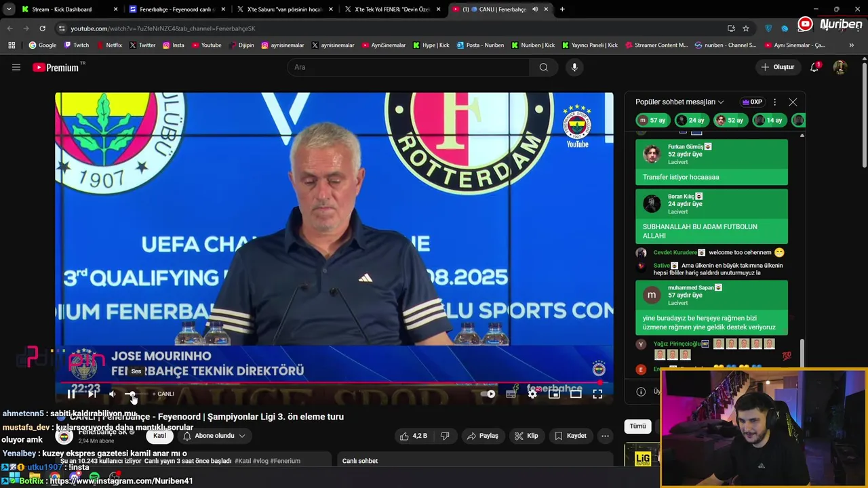Open the YouTube guide hamburger menu

click(x=16, y=67)
